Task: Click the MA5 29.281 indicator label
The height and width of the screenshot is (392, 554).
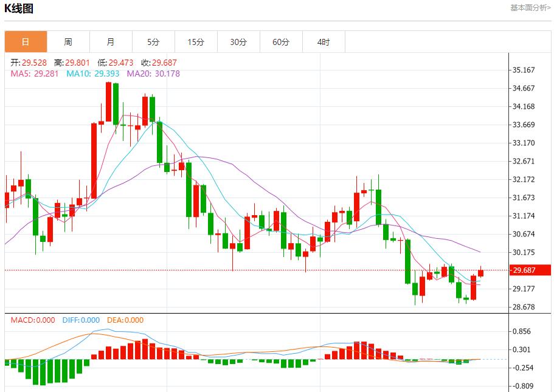Action: point(35,74)
